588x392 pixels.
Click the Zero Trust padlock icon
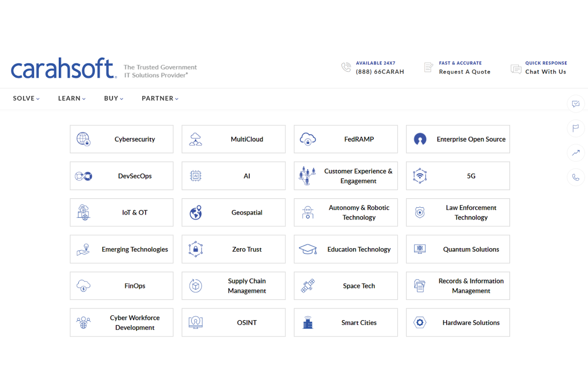[x=195, y=249]
